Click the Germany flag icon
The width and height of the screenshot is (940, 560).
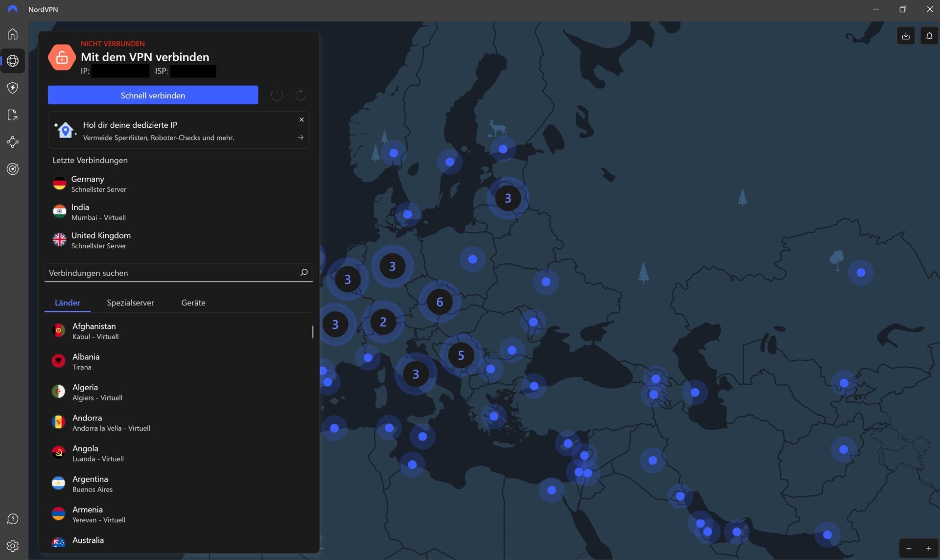click(59, 184)
